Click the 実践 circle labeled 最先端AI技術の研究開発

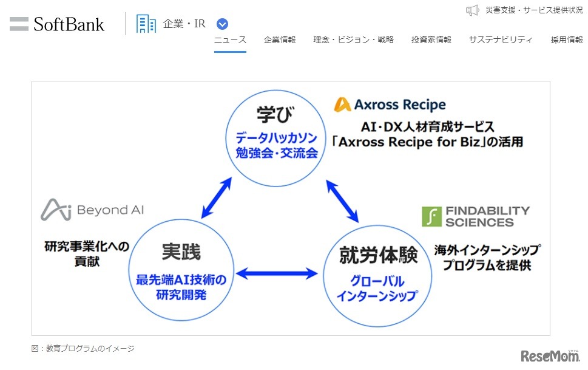pyautogui.click(x=182, y=269)
